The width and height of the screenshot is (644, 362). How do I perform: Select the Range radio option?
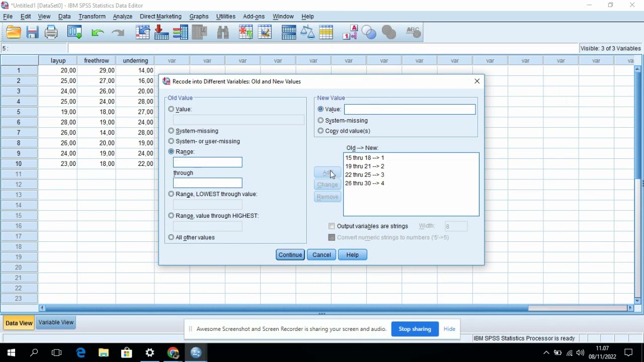click(x=172, y=151)
